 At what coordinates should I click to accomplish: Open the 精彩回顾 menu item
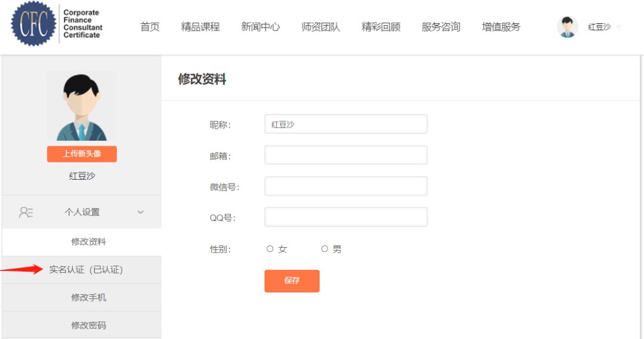380,27
